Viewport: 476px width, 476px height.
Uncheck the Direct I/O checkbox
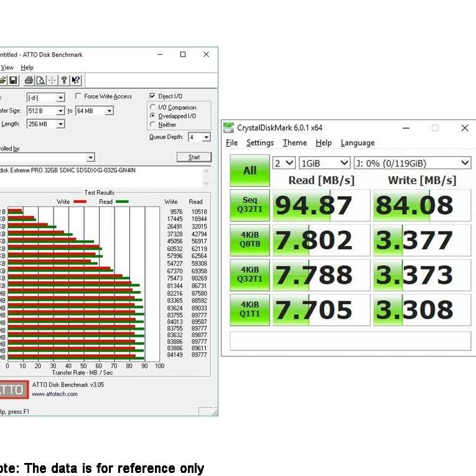tap(152, 96)
